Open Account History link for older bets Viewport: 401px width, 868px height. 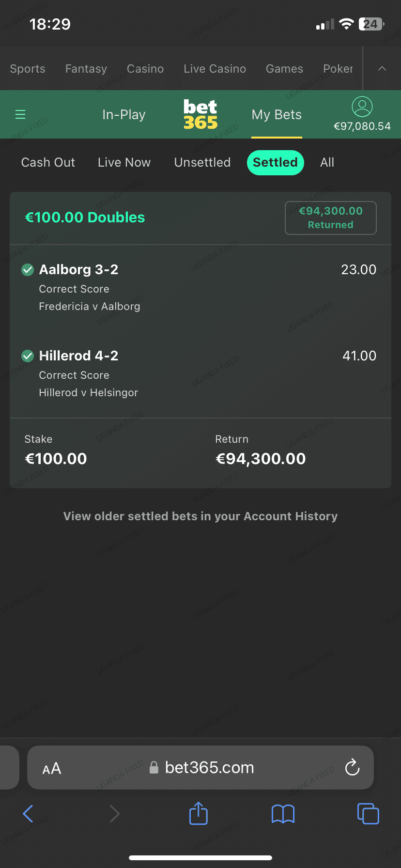pyautogui.click(x=200, y=516)
